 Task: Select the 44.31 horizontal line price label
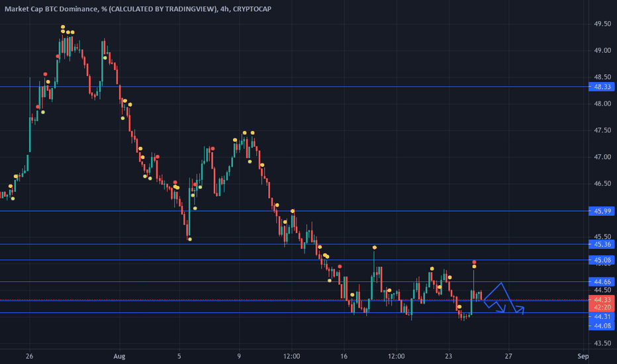601,316
